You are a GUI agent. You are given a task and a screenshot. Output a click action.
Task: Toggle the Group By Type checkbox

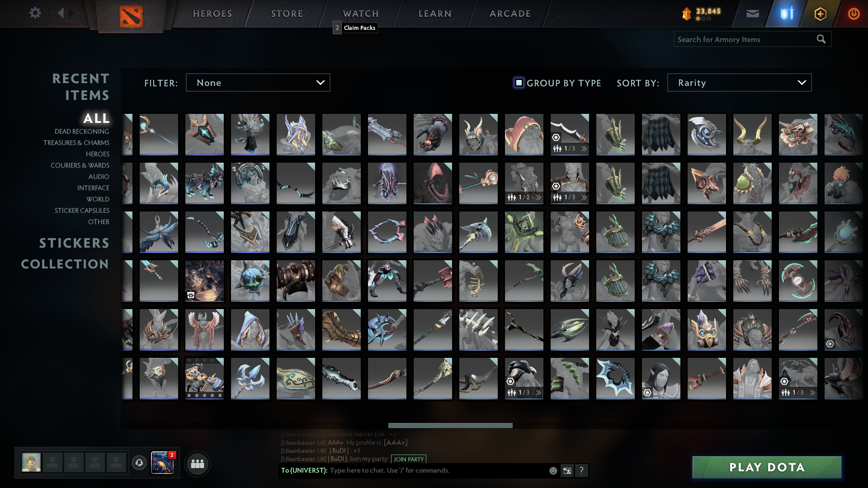coord(519,83)
